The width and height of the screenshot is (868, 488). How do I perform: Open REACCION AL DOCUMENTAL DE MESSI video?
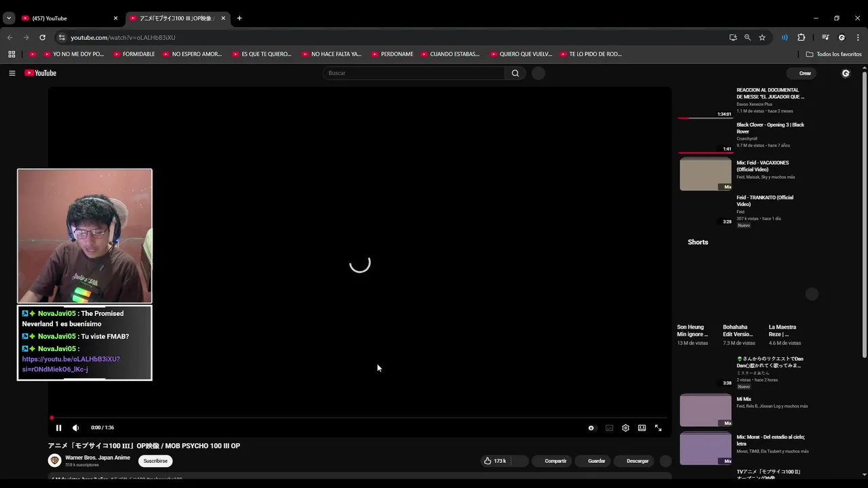tap(770, 94)
